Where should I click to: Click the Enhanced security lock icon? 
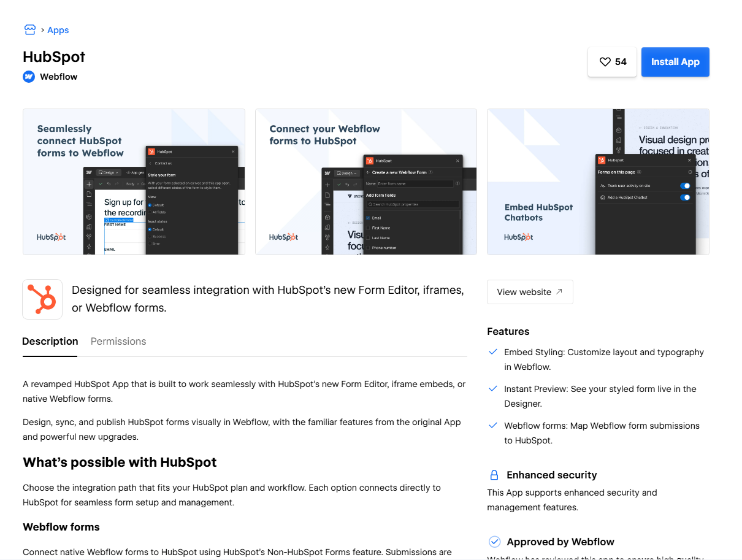(494, 475)
